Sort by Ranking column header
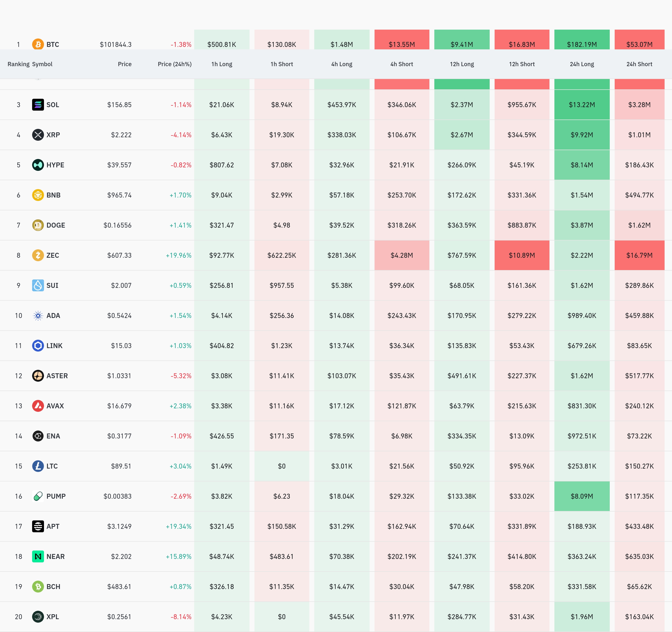The width and height of the screenshot is (672, 632). click(x=18, y=64)
